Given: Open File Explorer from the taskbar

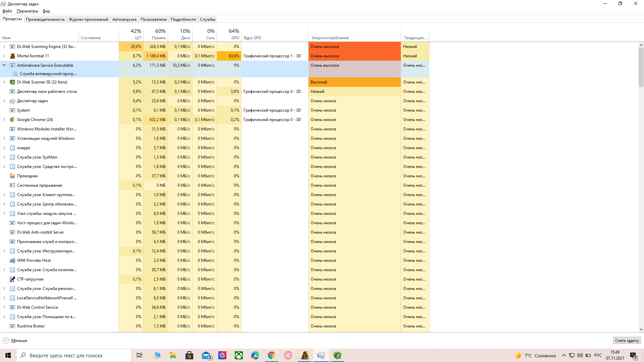Looking at the screenshot, I should click(x=173, y=355).
